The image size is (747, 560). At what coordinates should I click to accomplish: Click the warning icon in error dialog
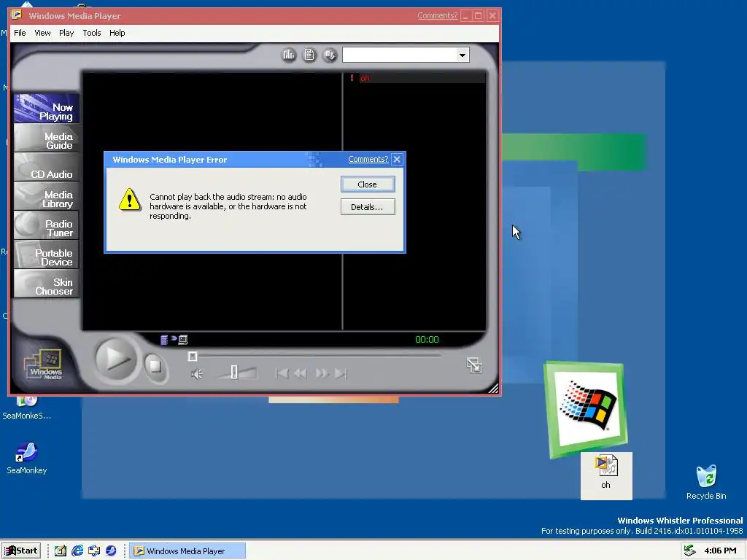point(130,199)
